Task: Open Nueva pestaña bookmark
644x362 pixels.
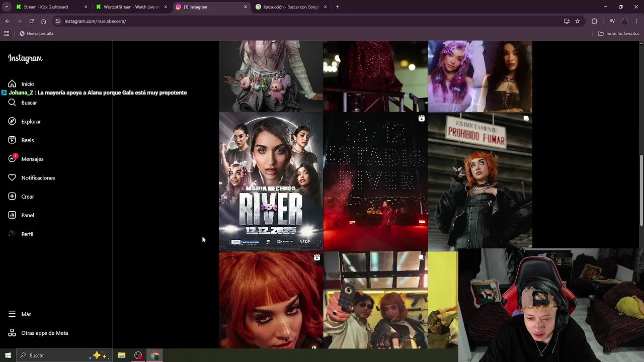Action: (x=36, y=34)
